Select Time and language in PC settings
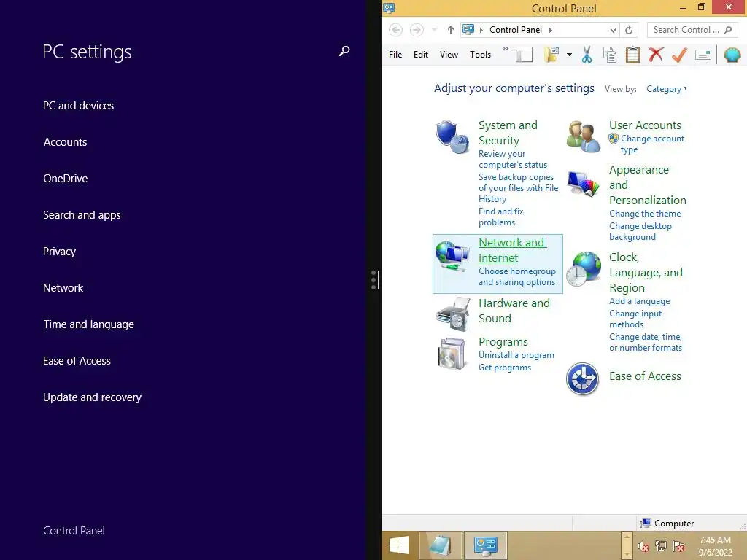Screen dimensions: 747x560 click(88, 324)
